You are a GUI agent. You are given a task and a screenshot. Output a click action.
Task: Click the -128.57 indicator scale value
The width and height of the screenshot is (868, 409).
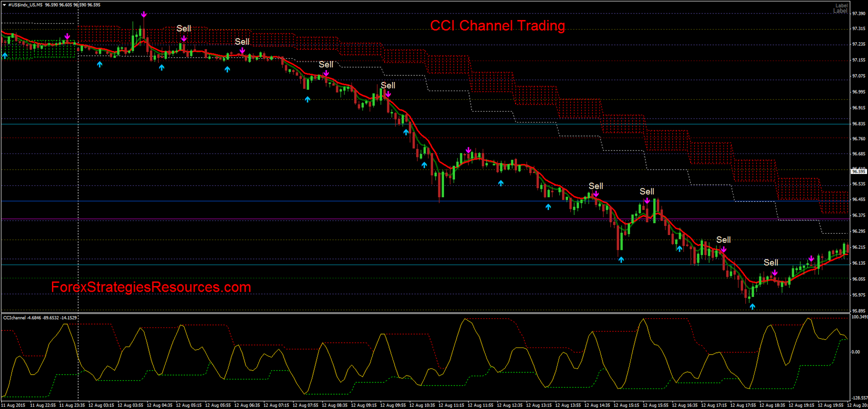[x=859, y=398]
